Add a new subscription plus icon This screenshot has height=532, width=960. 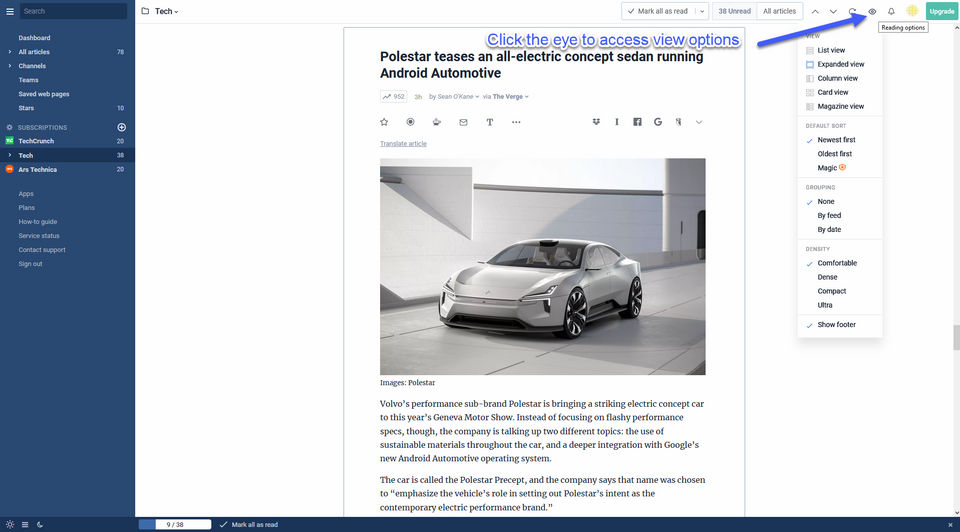coord(121,127)
